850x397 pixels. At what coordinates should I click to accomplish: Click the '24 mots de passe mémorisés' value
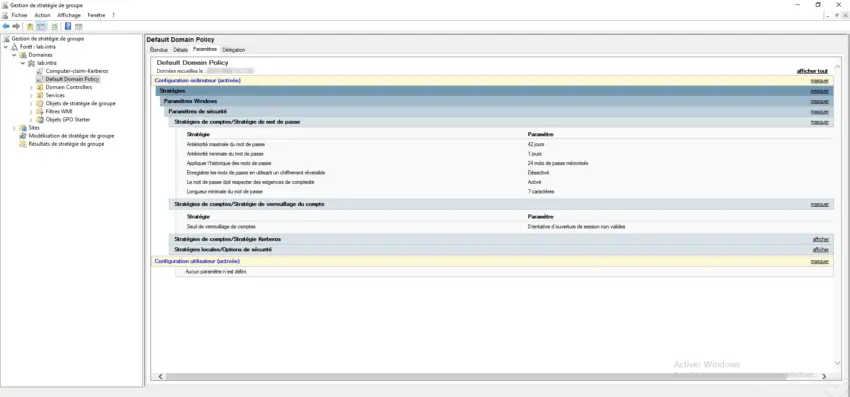point(558,163)
